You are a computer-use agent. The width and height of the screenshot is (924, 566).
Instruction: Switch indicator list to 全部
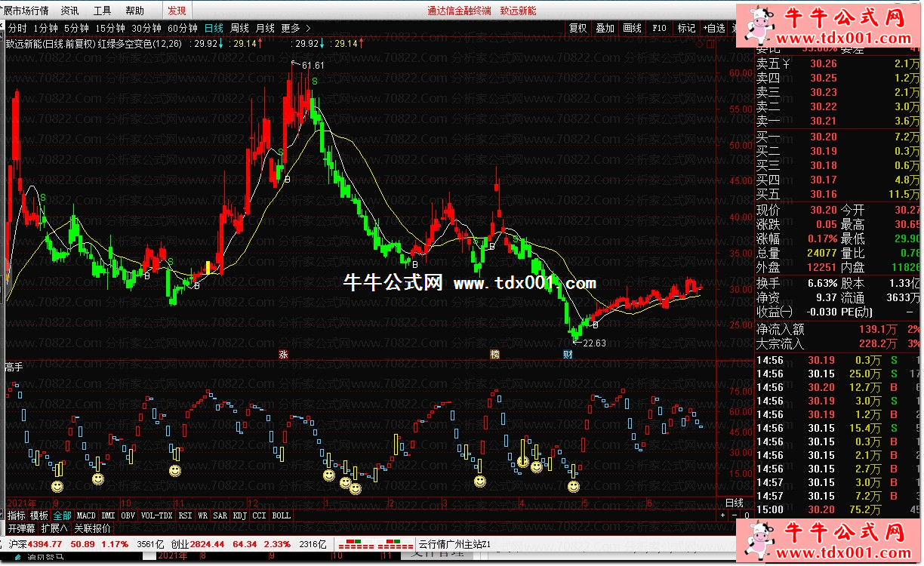click(x=62, y=515)
